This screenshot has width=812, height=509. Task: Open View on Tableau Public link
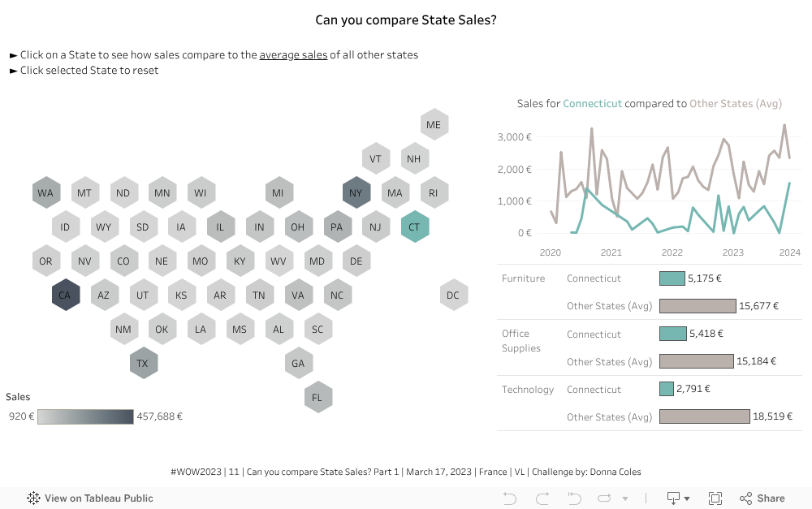tap(89, 498)
